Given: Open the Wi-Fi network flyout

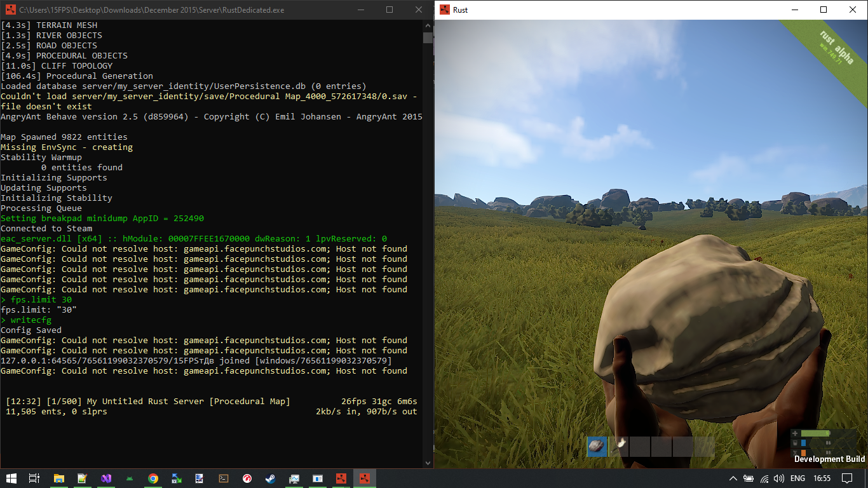Looking at the screenshot, I should (764, 478).
